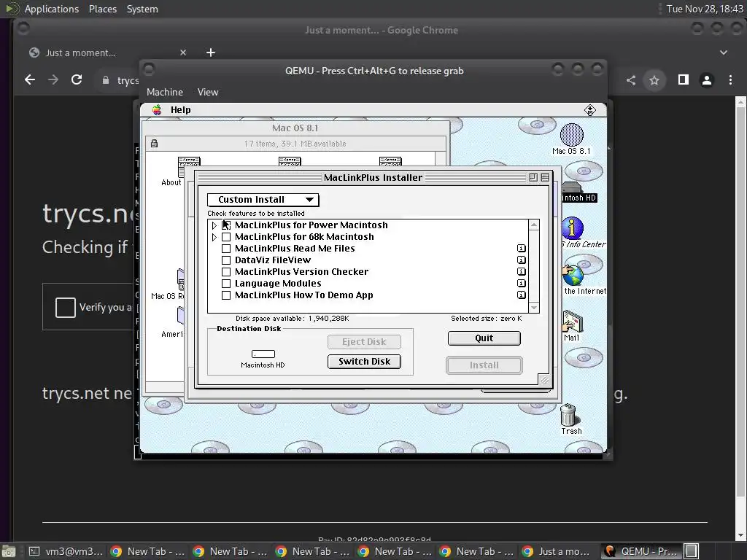The image size is (747, 560).
Task: Check MacLinkPlus How To Demo App
Action: coord(226,295)
